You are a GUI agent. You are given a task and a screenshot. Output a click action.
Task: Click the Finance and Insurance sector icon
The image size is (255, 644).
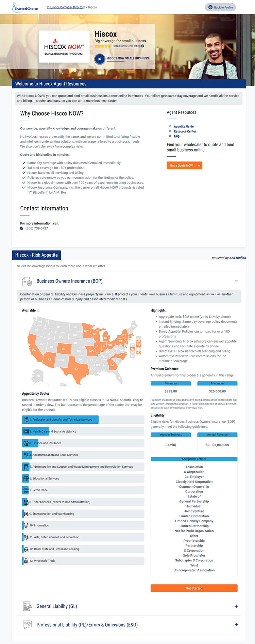(26, 443)
